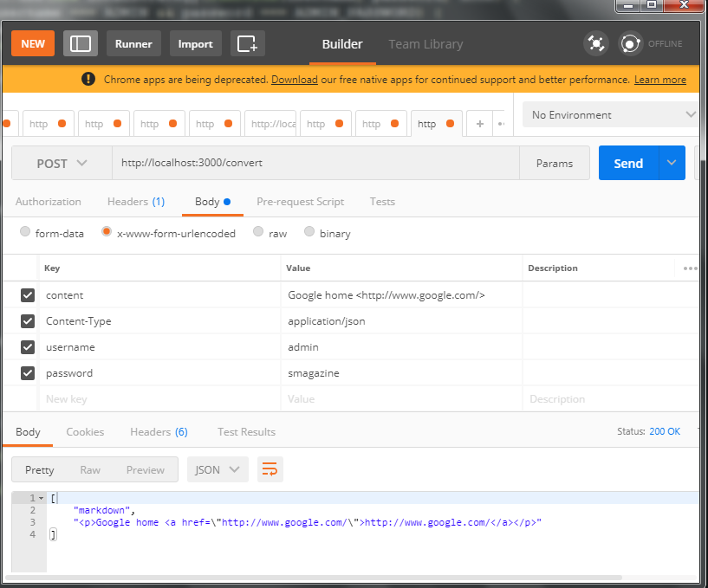Expand the Send options arrow
Image resolution: width=708 pixels, height=588 pixels.
pyautogui.click(x=672, y=163)
